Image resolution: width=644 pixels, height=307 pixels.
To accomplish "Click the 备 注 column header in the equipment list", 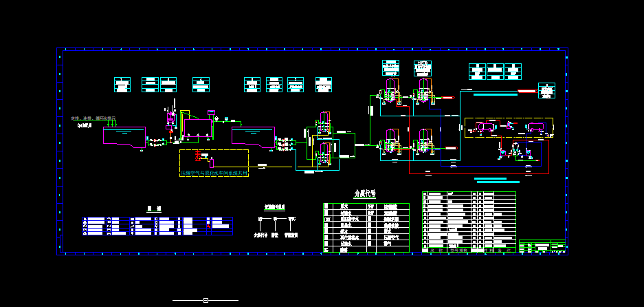I will point(503,250).
